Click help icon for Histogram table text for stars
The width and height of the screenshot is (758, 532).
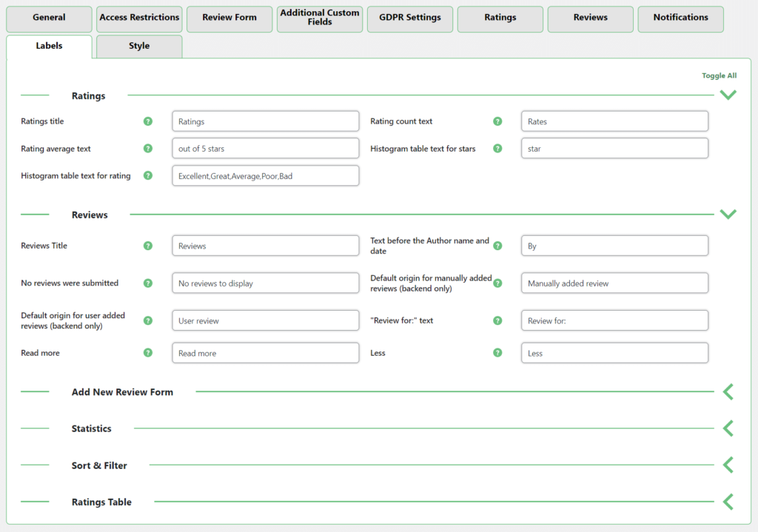click(497, 149)
